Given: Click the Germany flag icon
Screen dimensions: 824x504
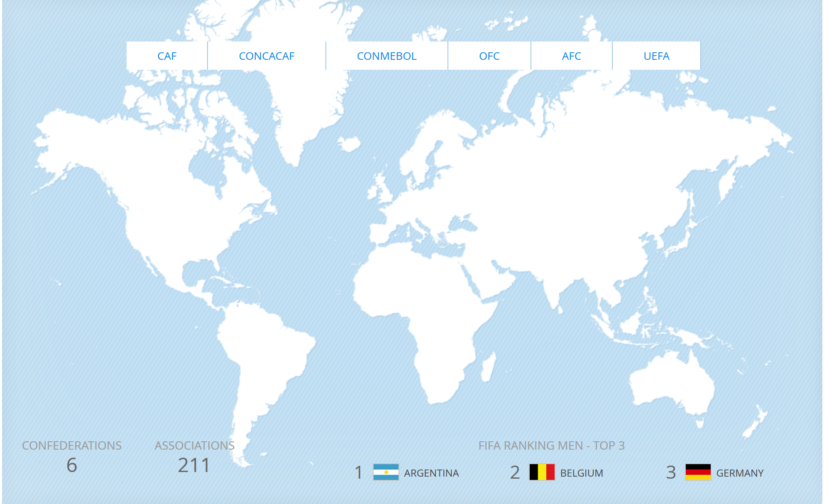Looking at the screenshot, I should (698, 472).
